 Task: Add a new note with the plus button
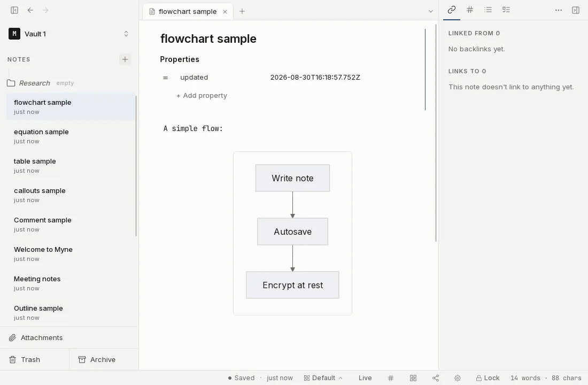[x=125, y=59]
